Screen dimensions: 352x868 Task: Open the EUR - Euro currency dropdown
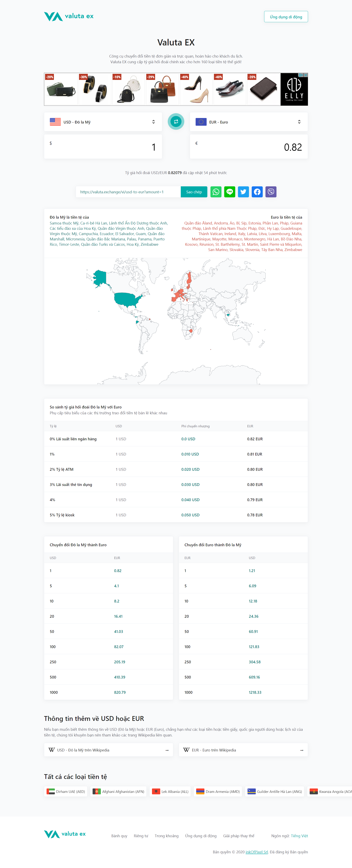(248, 122)
